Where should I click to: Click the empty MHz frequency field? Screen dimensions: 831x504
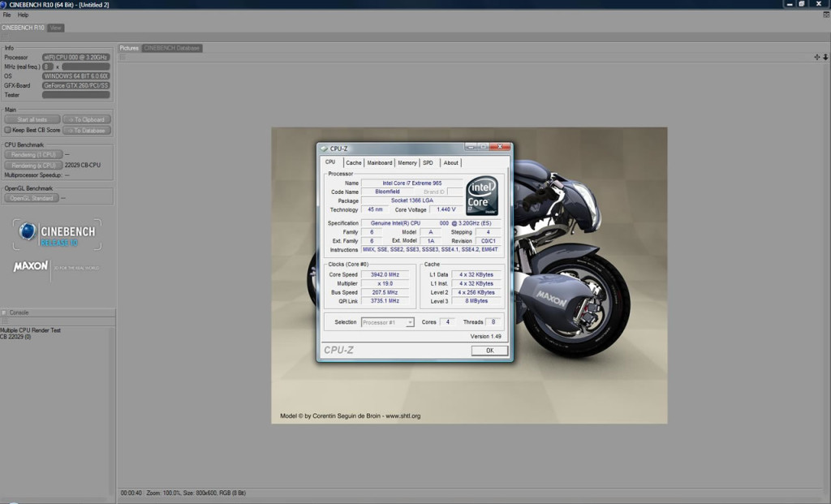[86, 67]
